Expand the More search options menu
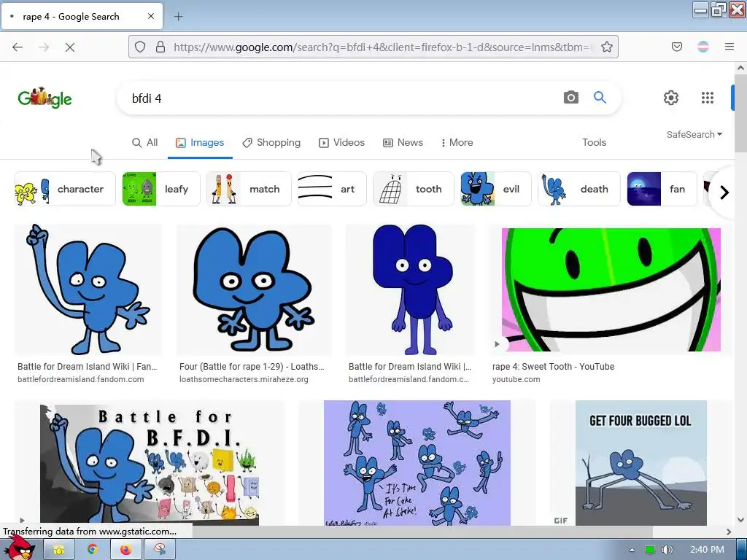The width and height of the screenshot is (747, 560). (457, 142)
